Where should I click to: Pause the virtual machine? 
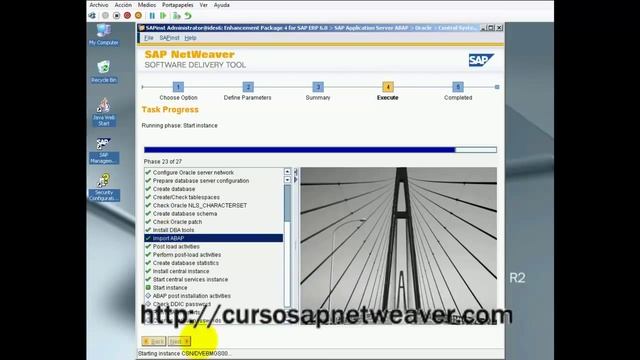[152, 16]
